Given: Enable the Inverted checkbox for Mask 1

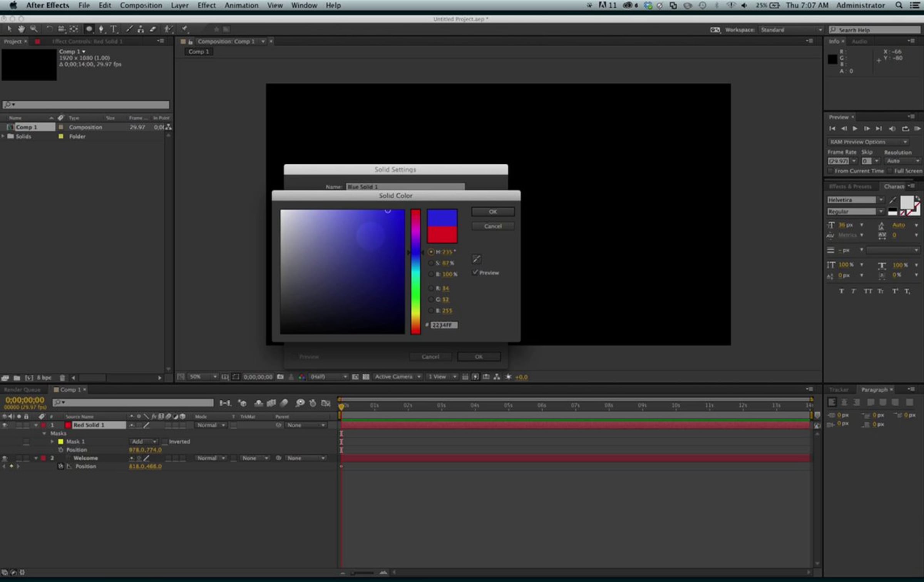Looking at the screenshot, I should pyautogui.click(x=164, y=441).
